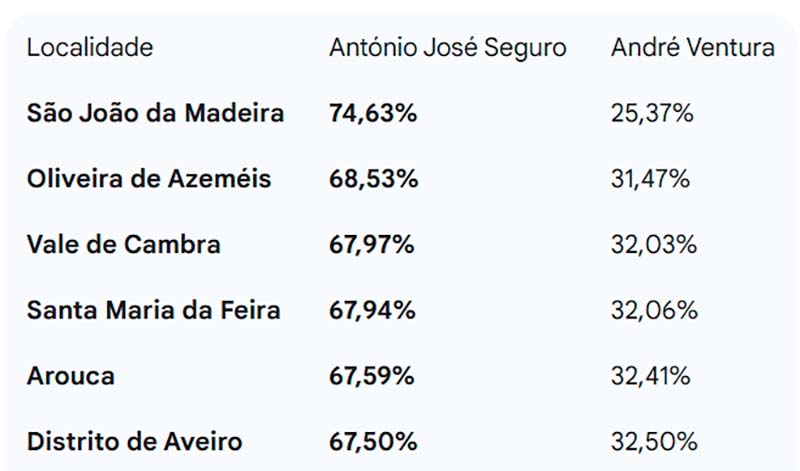
Task: Click the 32,41% value cell
Action: pyautogui.click(x=651, y=376)
